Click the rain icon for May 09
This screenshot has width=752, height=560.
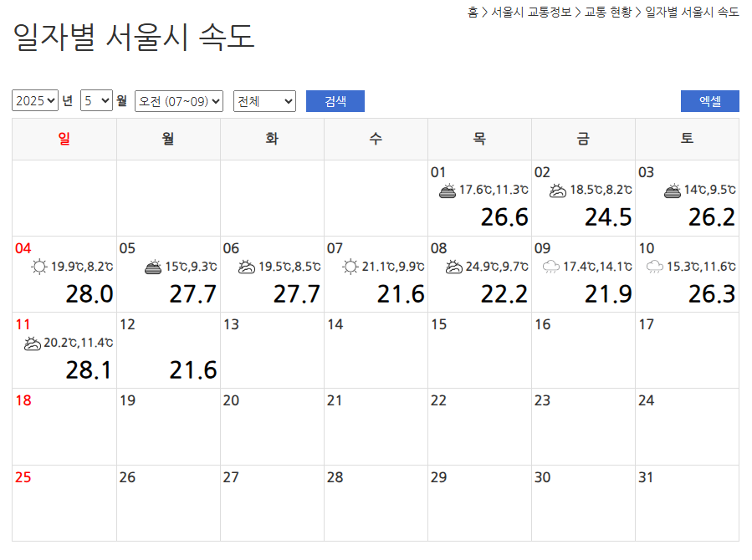point(551,267)
